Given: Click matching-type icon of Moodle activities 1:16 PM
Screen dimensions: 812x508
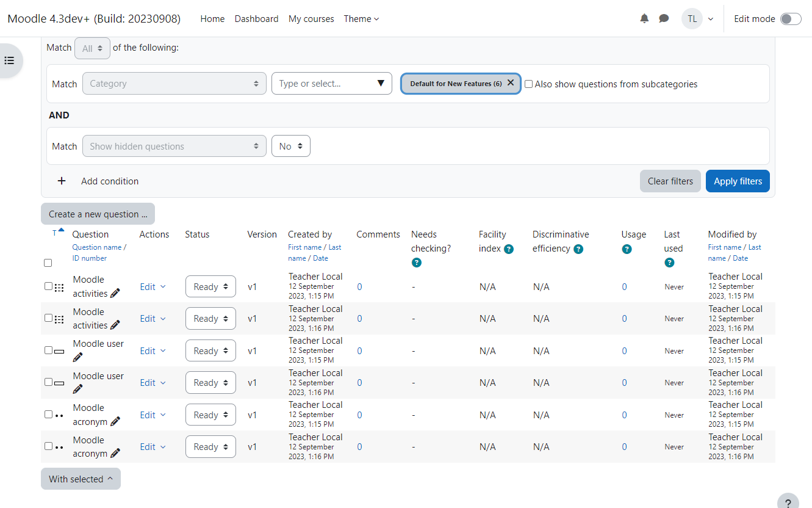Looking at the screenshot, I should (59, 319).
